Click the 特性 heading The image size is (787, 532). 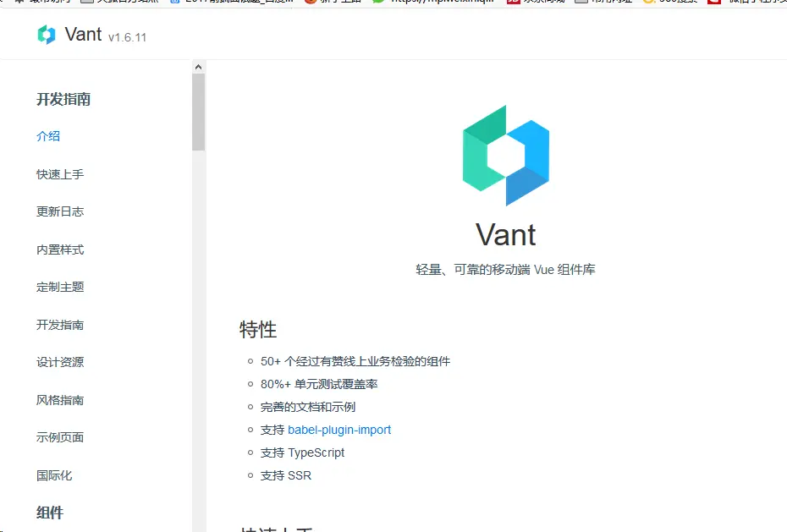258,330
